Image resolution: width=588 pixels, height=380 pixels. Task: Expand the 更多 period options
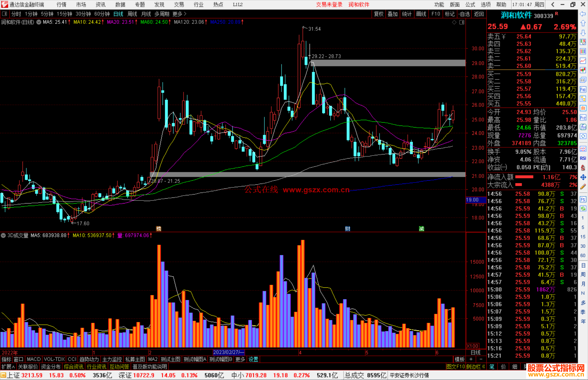[179, 14]
